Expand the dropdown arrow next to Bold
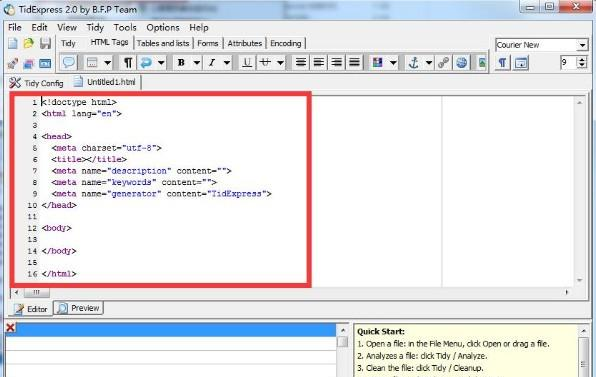The width and height of the screenshot is (596, 377). click(197, 62)
